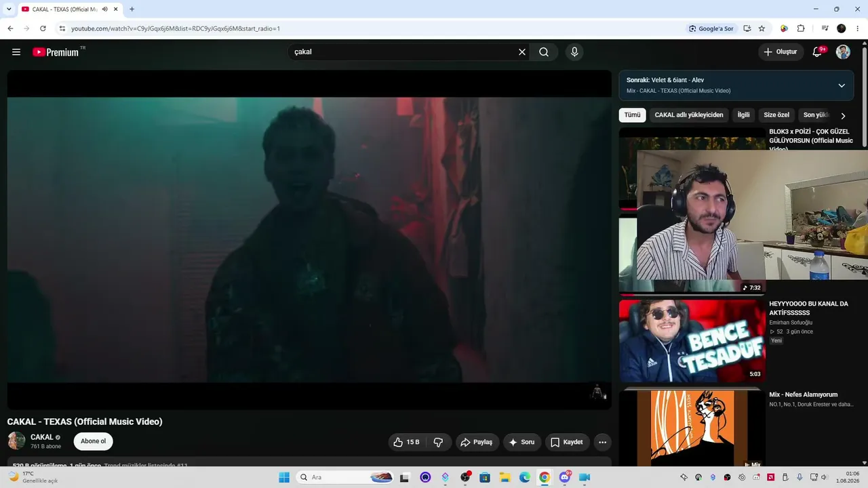Dislike the CAKAL - TEXAS video
This screenshot has width=868, height=488.
tap(439, 443)
